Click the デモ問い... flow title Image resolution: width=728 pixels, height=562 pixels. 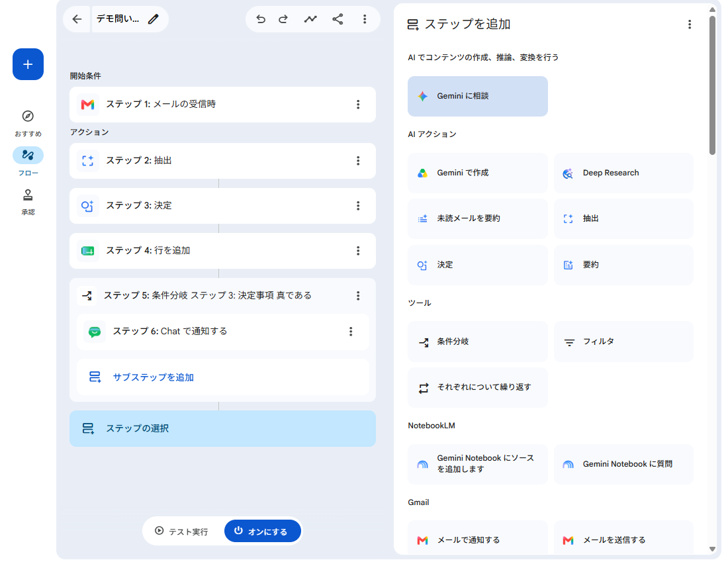(117, 19)
